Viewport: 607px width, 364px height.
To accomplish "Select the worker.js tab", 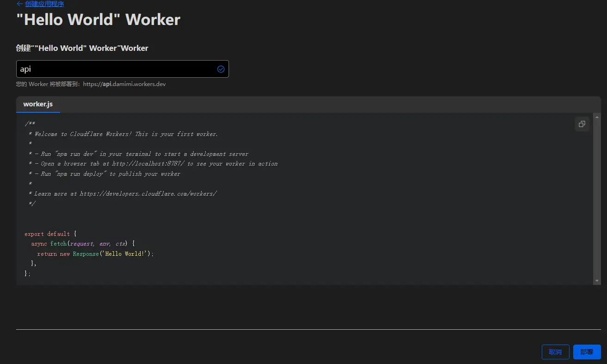I will click(38, 104).
